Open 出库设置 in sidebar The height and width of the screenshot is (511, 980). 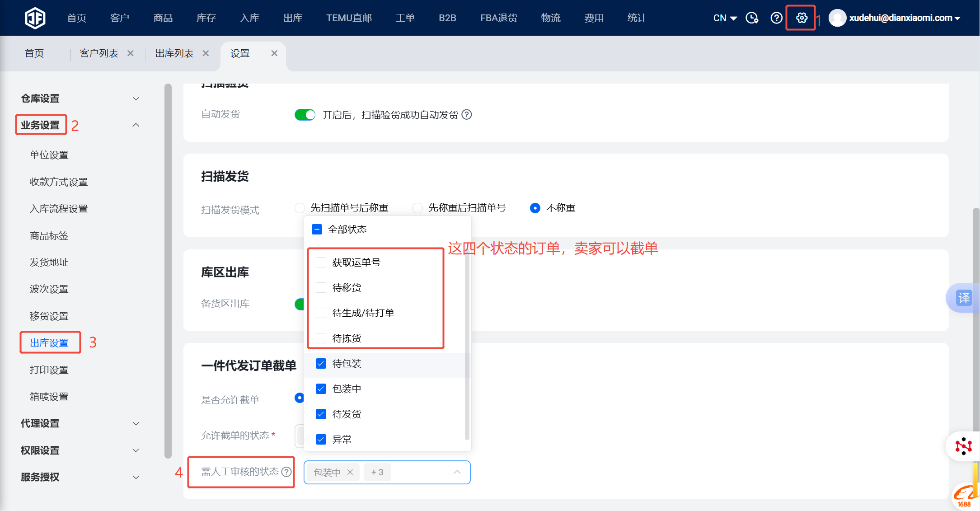tap(49, 343)
